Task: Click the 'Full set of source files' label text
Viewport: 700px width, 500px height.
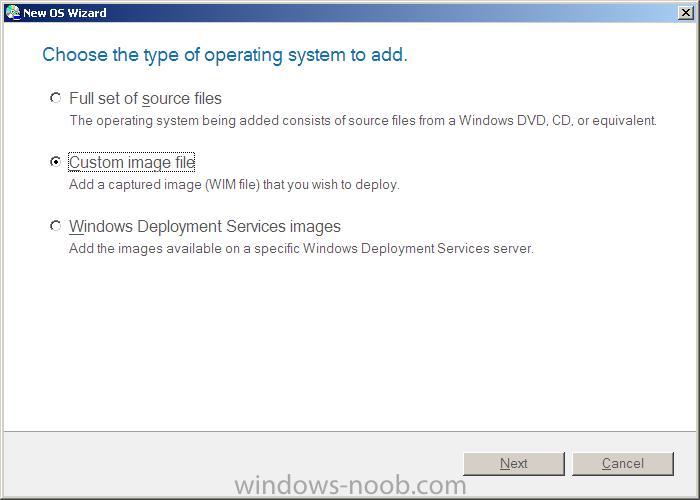Action: tap(145, 99)
